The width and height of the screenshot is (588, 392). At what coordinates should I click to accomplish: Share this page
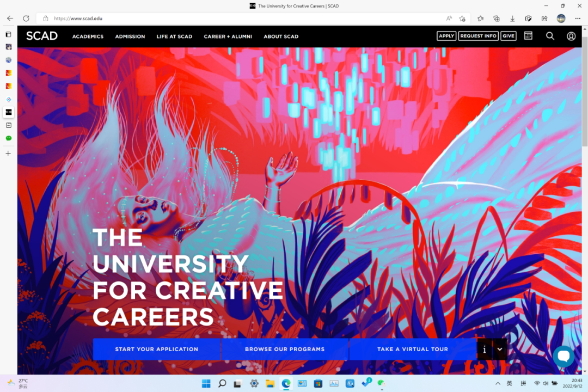[544, 19]
